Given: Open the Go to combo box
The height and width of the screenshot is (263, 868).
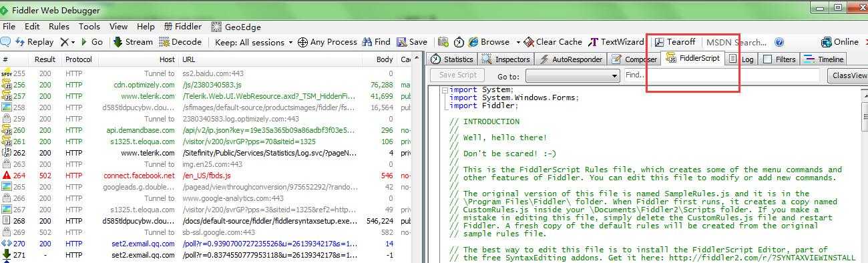Looking at the screenshot, I should (572, 76).
